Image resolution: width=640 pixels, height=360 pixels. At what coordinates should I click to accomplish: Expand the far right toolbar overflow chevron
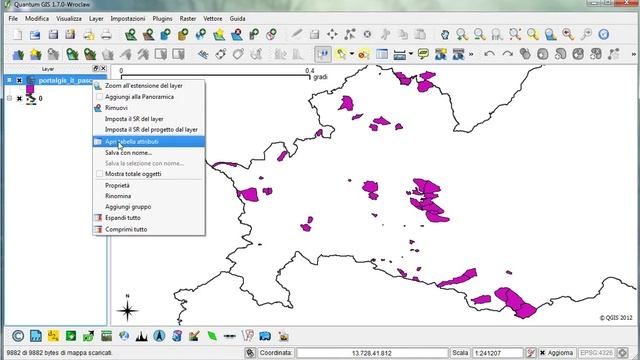(x=633, y=54)
